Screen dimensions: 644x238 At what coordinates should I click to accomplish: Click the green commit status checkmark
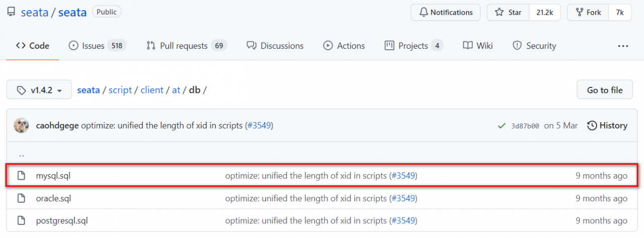[502, 126]
